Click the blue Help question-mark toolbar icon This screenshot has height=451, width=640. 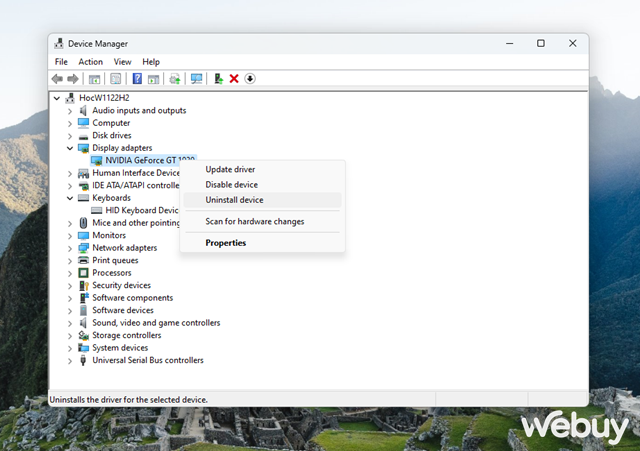click(x=137, y=79)
